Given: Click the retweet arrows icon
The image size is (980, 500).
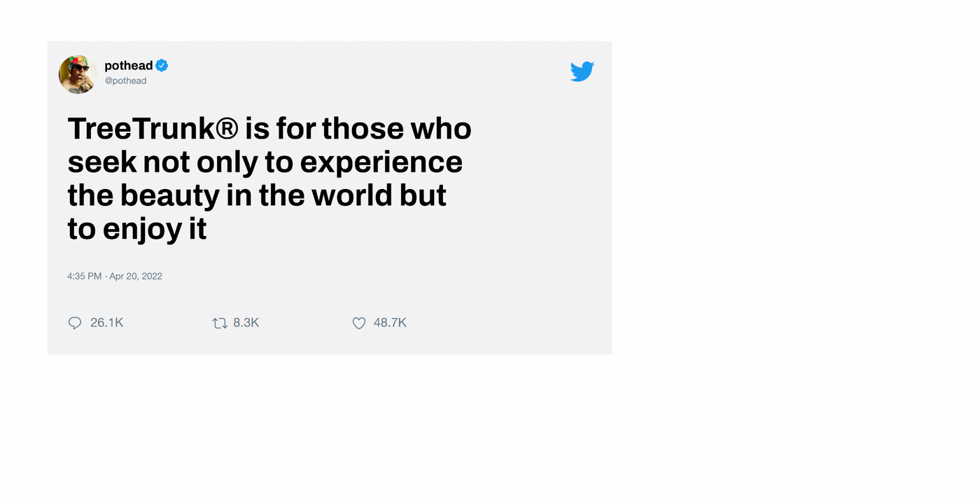Looking at the screenshot, I should tap(220, 323).
